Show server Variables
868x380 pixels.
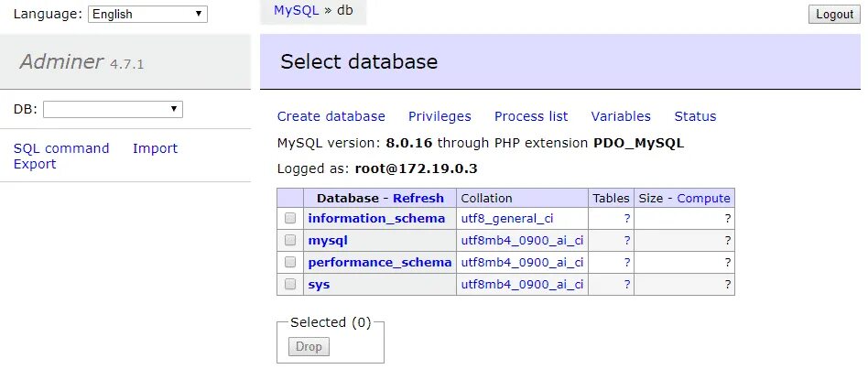(x=621, y=116)
